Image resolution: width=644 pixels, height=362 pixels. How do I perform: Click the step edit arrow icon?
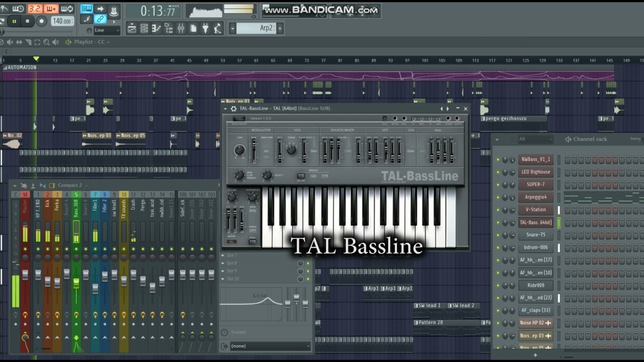[100, 9]
